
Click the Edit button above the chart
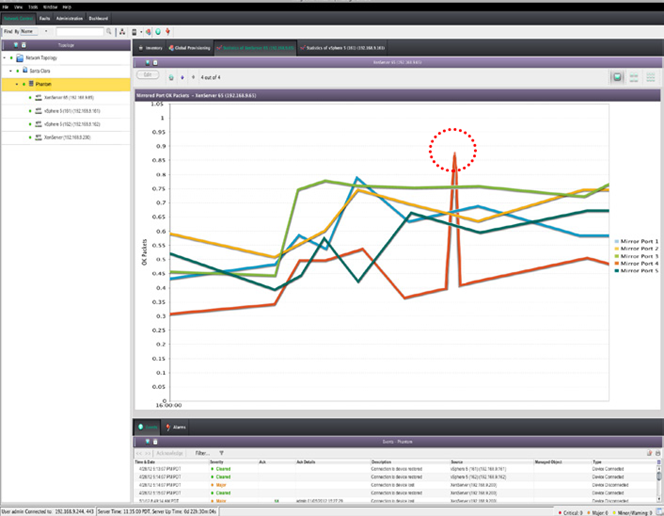pyautogui.click(x=147, y=76)
